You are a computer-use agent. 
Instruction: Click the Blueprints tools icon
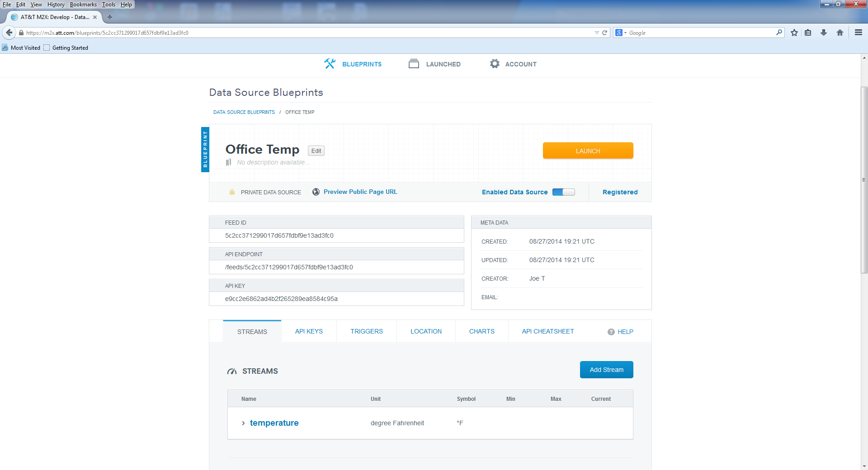(330, 64)
